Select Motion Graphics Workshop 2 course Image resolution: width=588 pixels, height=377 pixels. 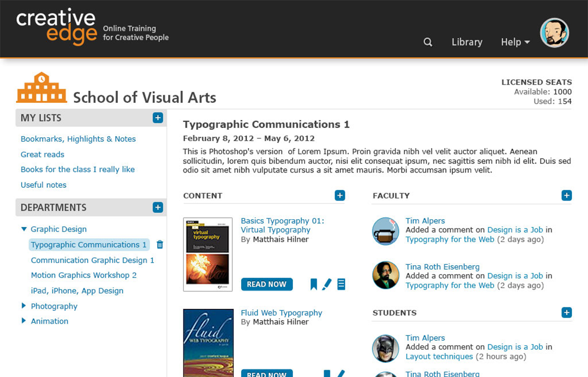pyautogui.click(x=84, y=275)
